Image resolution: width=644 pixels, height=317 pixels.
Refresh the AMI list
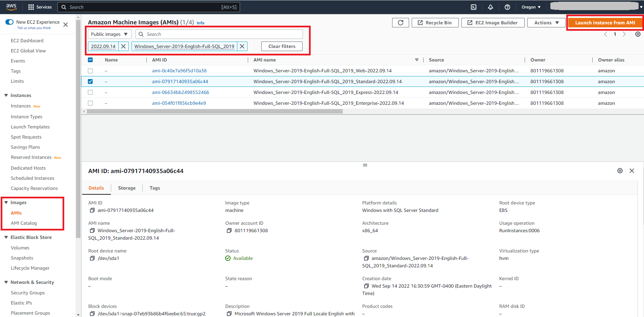pos(401,23)
